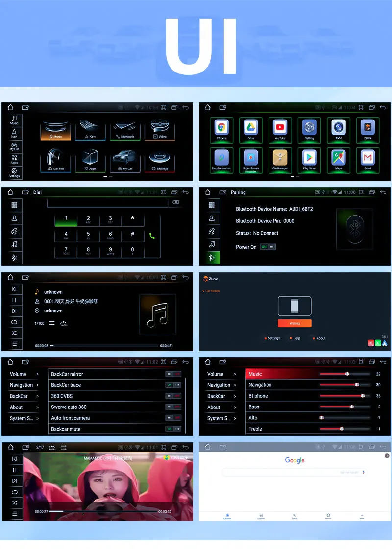
Task: Toggle the Swerve auto 360 switch
Action: [x=173, y=407]
